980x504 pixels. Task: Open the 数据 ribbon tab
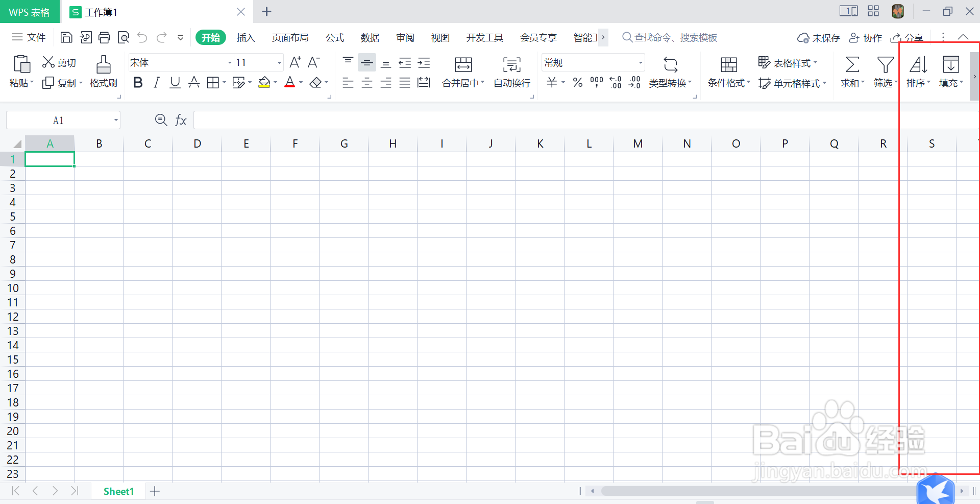[370, 37]
